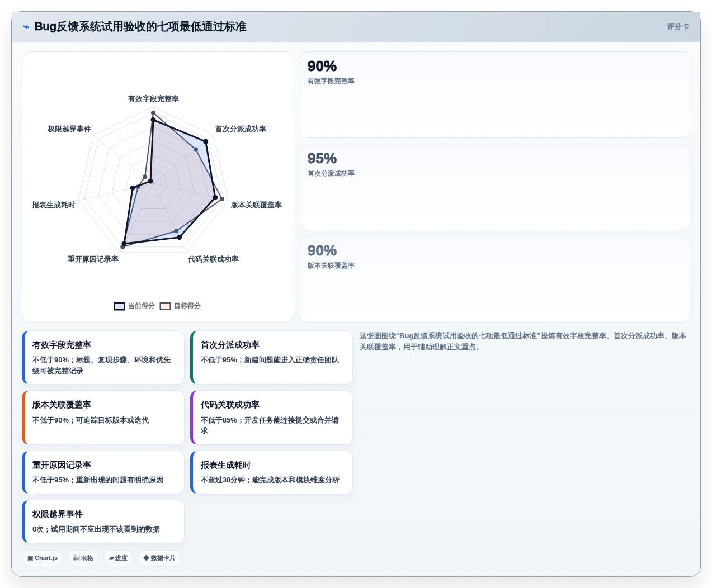The width and height of the screenshot is (712, 588).
Task: Click the 进度 tag chip
Action: pyautogui.click(x=118, y=558)
